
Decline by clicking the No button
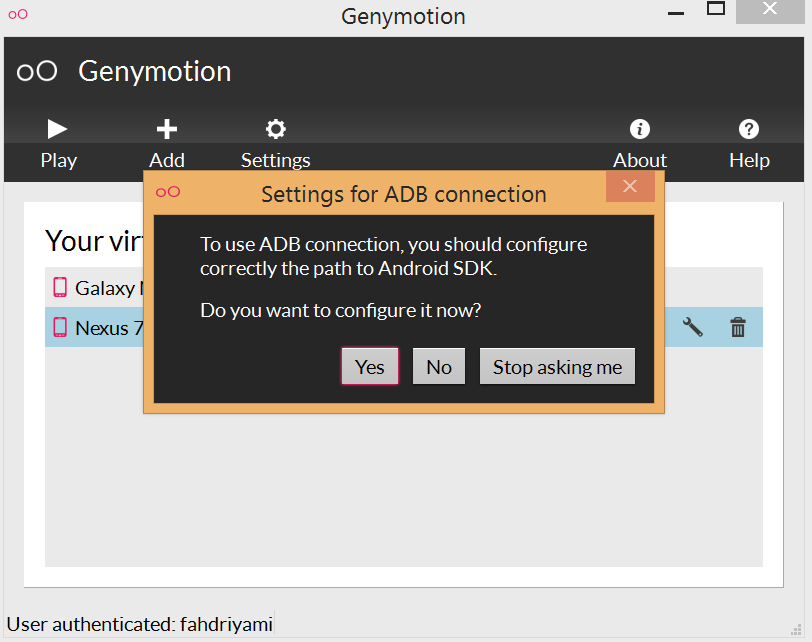[x=439, y=367]
